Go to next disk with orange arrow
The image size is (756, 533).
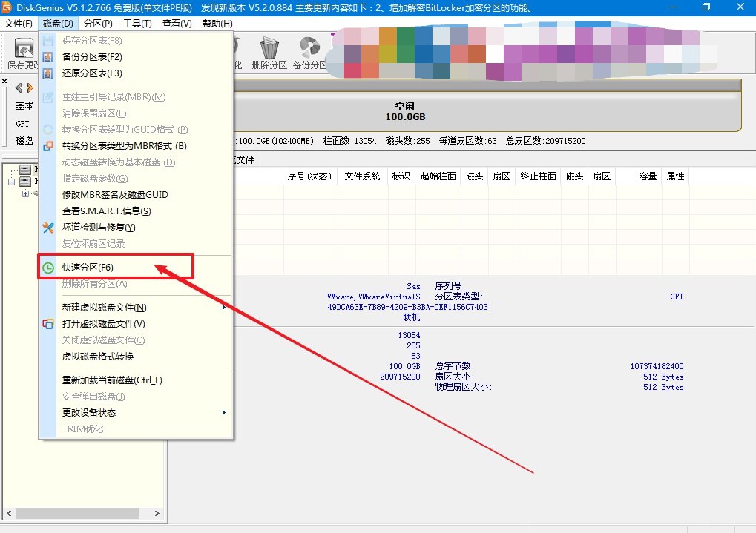click(30, 87)
